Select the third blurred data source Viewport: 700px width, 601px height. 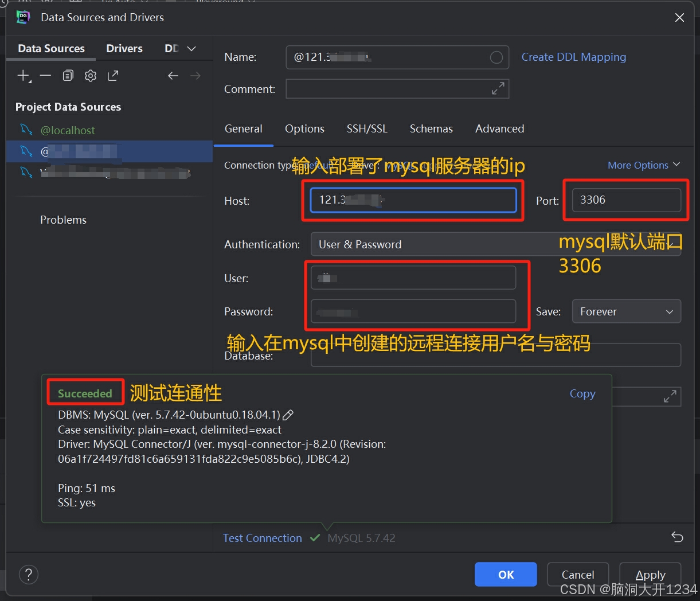click(x=109, y=172)
